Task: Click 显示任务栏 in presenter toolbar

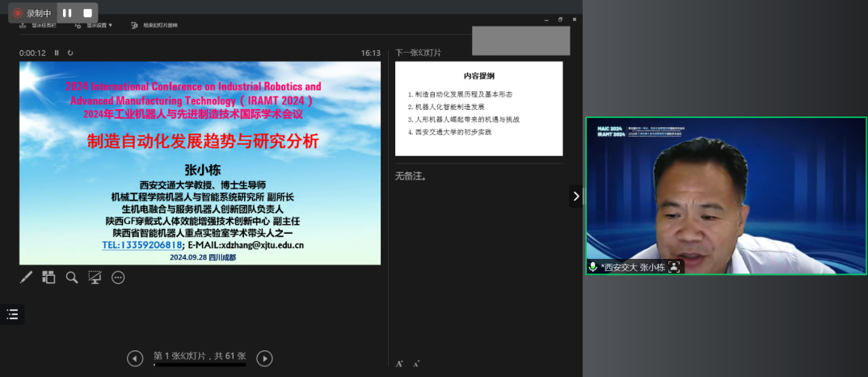Action: tap(39, 26)
